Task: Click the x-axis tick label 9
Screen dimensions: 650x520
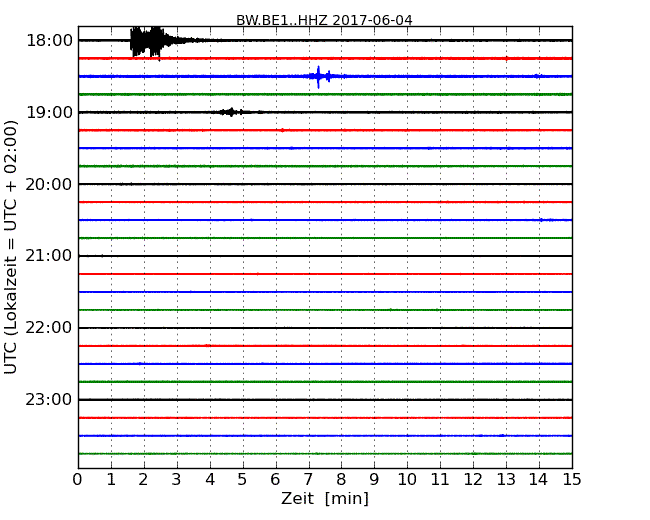Action: 374,479
